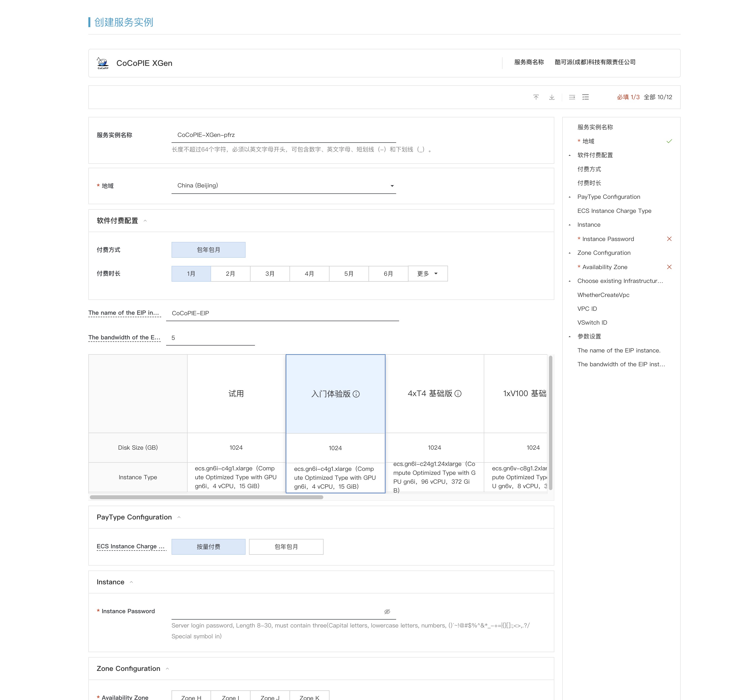Viewport: 736px width, 700px height.
Task: Go to VPC ID in sidebar outline
Action: (587, 309)
